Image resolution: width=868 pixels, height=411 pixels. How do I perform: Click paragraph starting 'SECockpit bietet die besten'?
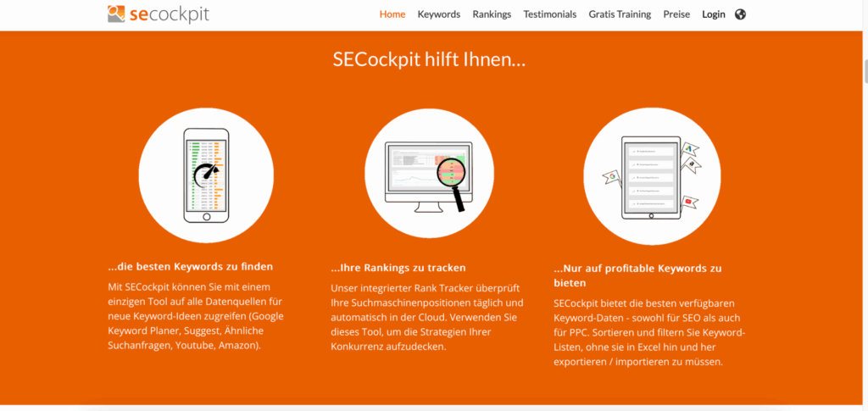click(651, 333)
